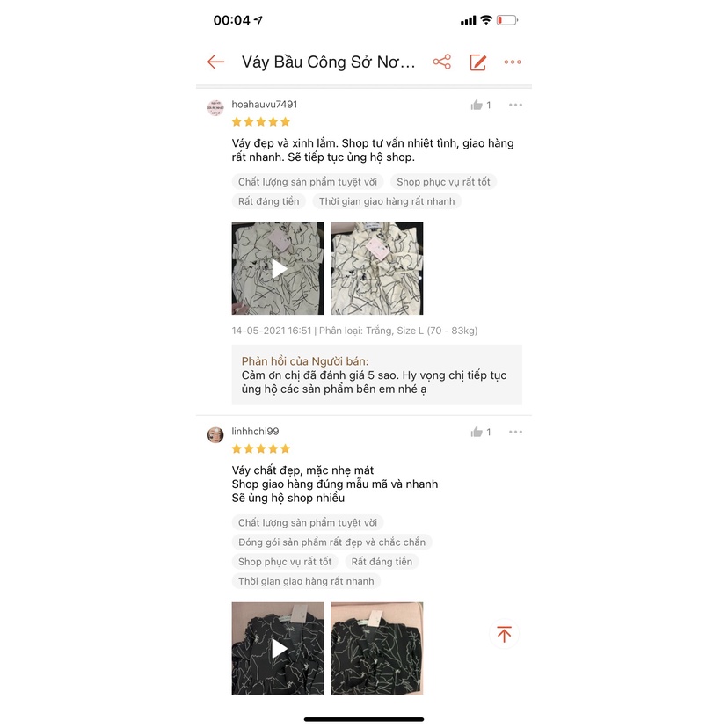728x728 pixels.
Task: Tap the scroll-to-top arrow button
Action: pyautogui.click(x=504, y=634)
